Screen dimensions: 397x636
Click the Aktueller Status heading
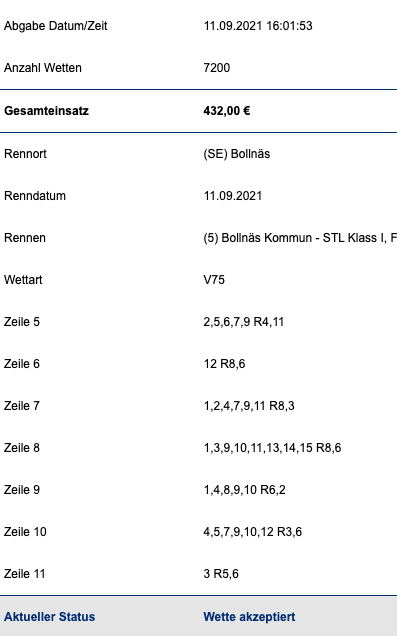coord(49,617)
